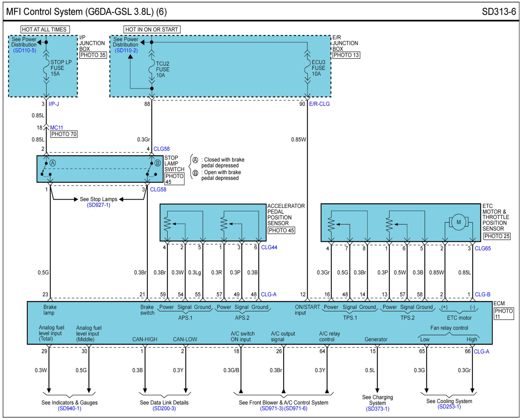Open the SD110-5 power distribution link
This screenshot has width=522, height=420.
[x=25, y=50]
